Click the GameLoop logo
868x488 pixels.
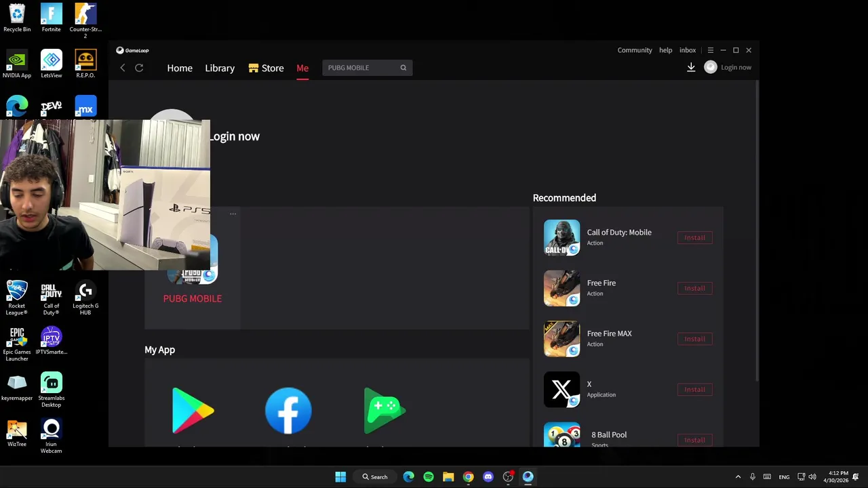pos(132,50)
